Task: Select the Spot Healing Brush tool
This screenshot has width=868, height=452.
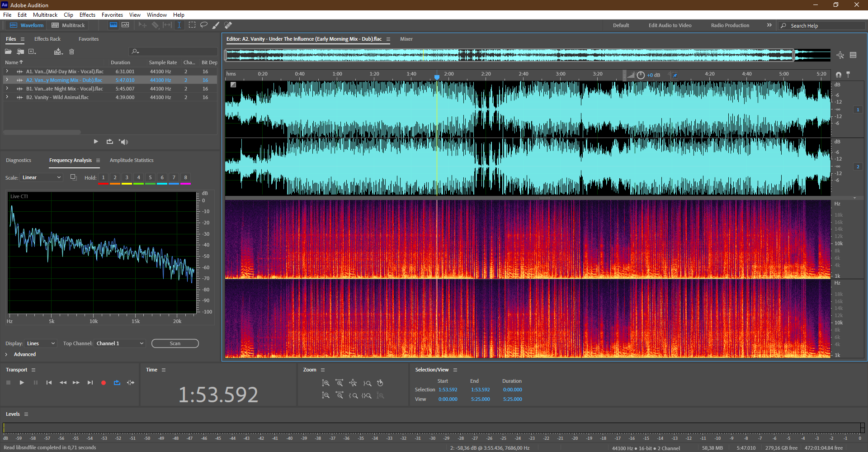Action: (x=228, y=25)
